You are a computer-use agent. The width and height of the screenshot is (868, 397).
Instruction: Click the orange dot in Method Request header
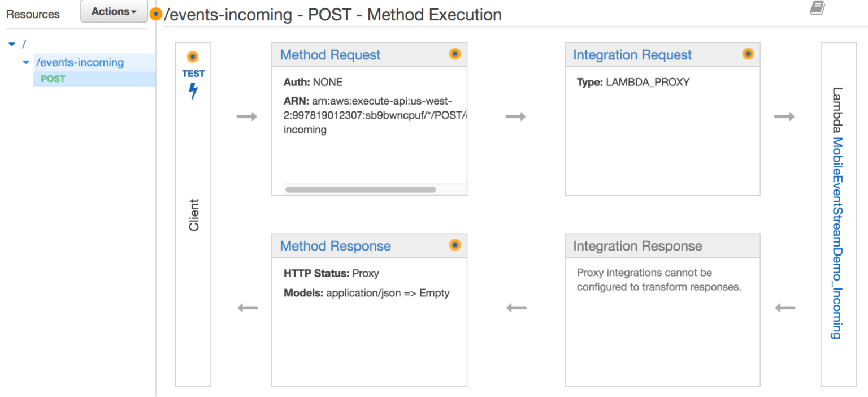pos(455,54)
